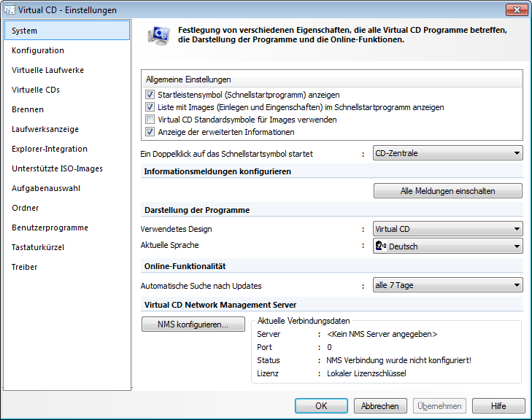This screenshot has height=420, width=532.
Task: Open the Aufgabenauswahl category
Action: pyautogui.click(x=67, y=188)
